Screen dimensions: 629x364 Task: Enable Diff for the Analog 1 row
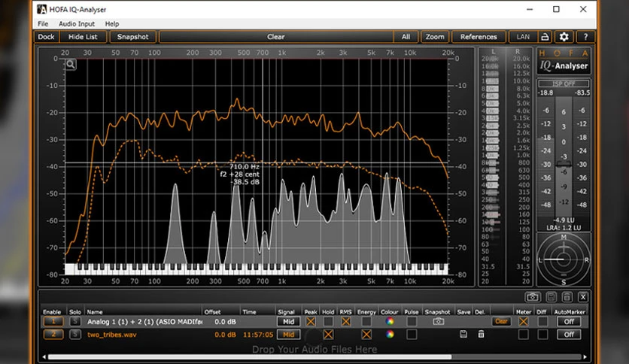(x=542, y=321)
